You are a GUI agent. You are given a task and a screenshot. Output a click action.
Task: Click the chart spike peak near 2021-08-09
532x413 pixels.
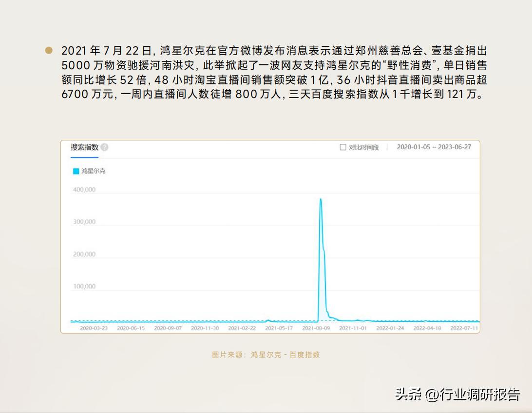click(321, 200)
